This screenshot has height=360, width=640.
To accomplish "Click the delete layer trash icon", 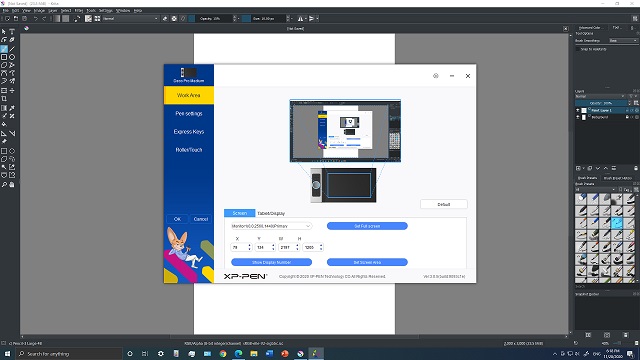I will point(636,168).
